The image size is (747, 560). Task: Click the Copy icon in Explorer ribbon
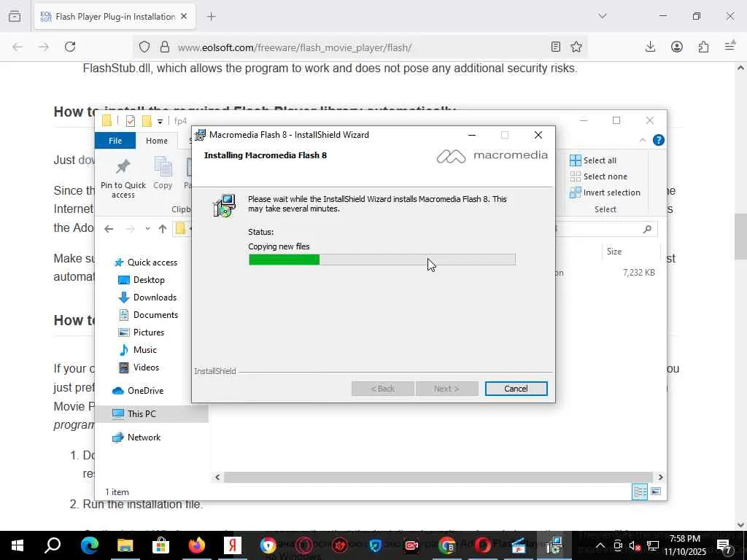tap(163, 173)
